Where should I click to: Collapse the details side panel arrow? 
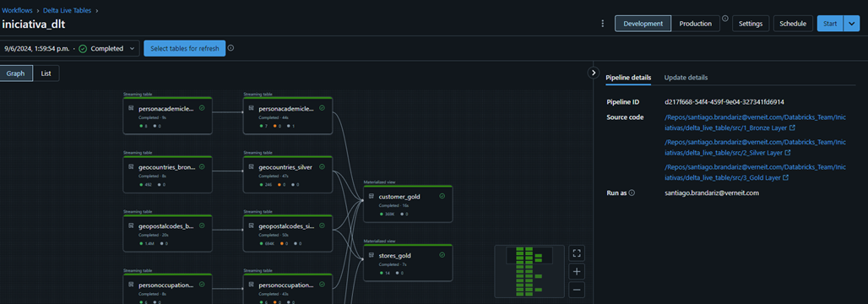[x=593, y=73]
